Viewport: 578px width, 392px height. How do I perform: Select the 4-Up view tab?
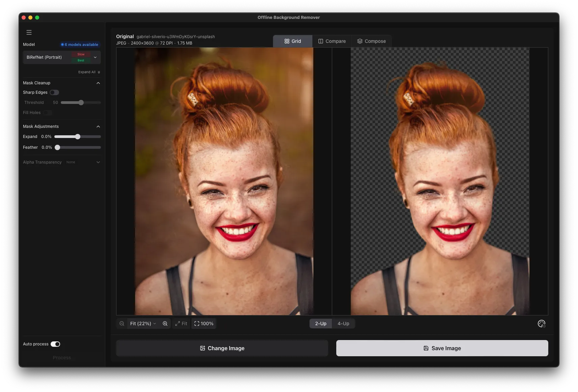point(343,324)
